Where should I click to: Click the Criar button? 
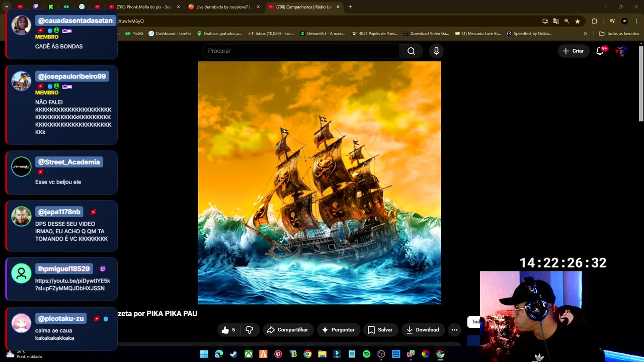tap(573, 51)
